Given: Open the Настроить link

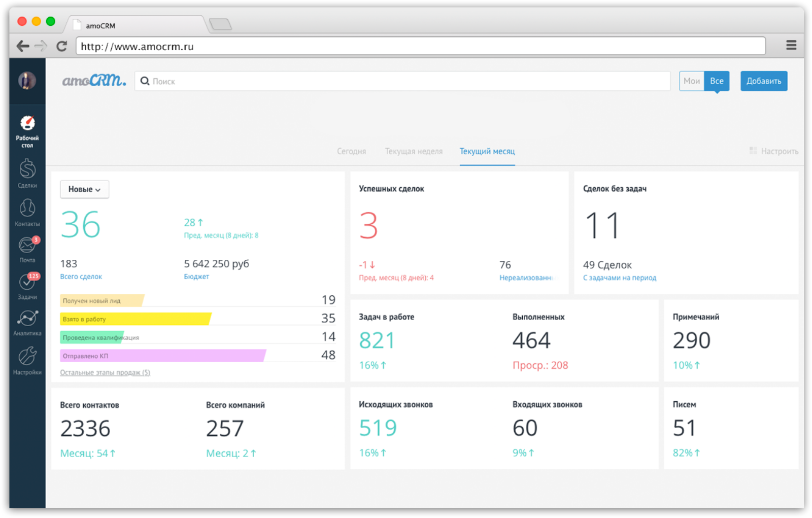Looking at the screenshot, I should 780,151.
